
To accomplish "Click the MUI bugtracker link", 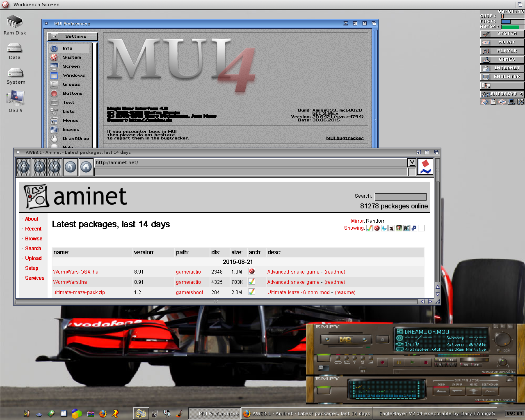I will click(x=345, y=138).
